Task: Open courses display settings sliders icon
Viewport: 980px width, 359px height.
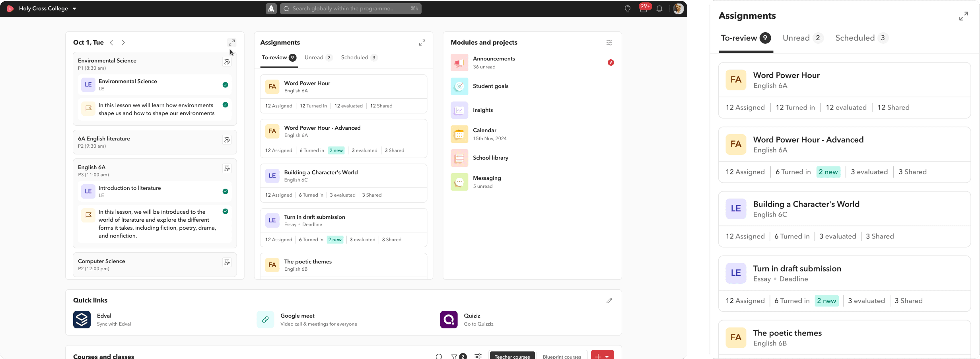Action: [x=478, y=357]
